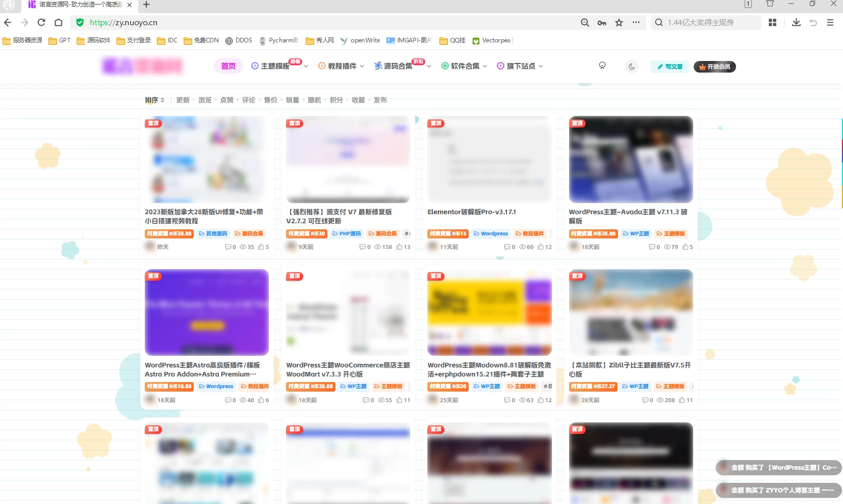This screenshot has height=504, width=843.
Task: Open the 支付登录 bookmark folder
Action: tap(134, 40)
